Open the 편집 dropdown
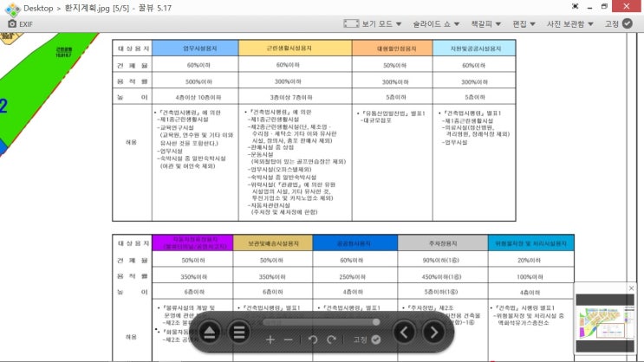 524,23
